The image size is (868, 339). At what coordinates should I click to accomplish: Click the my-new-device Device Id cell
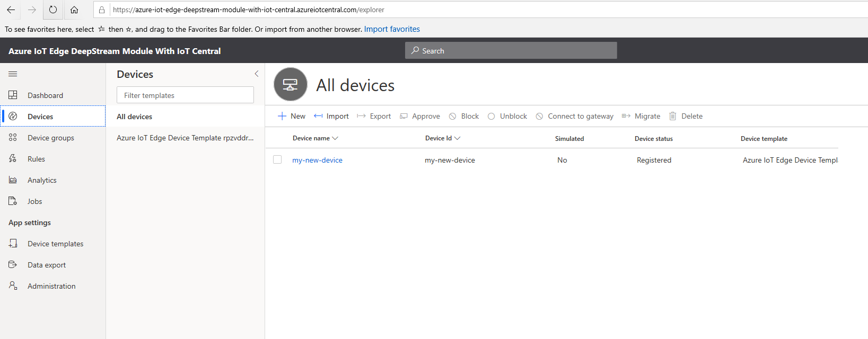pos(450,160)
